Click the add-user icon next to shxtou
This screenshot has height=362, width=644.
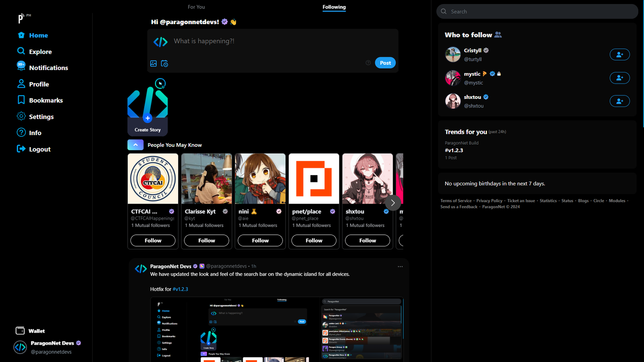(x=619, y=101)
